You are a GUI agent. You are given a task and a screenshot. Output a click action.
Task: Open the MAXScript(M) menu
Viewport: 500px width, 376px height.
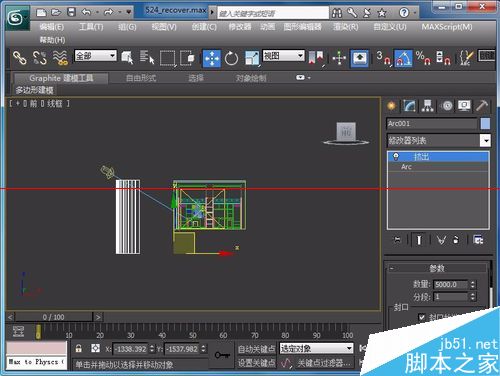tap(447, 27)
